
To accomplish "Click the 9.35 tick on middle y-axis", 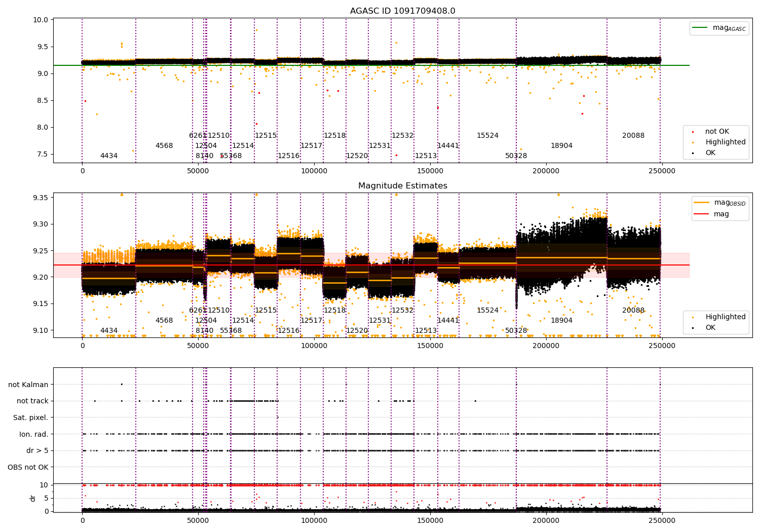I will coord(40,198).
